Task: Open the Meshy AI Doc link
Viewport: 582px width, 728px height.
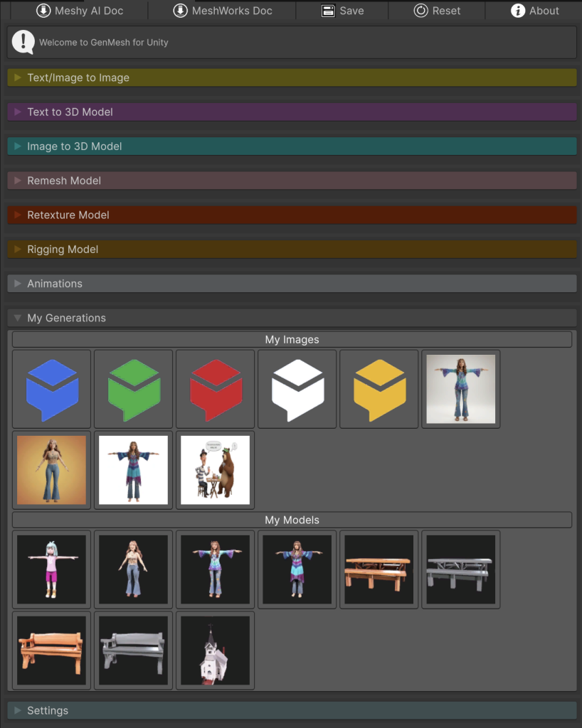Action: pos(80,11)
